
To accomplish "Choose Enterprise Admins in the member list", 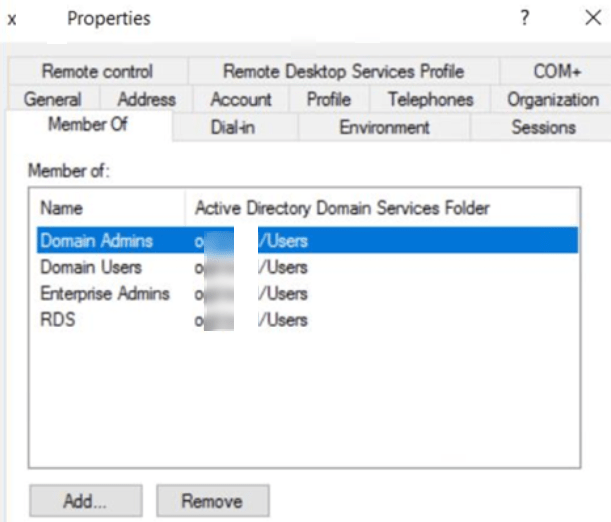I will point(105,294).
